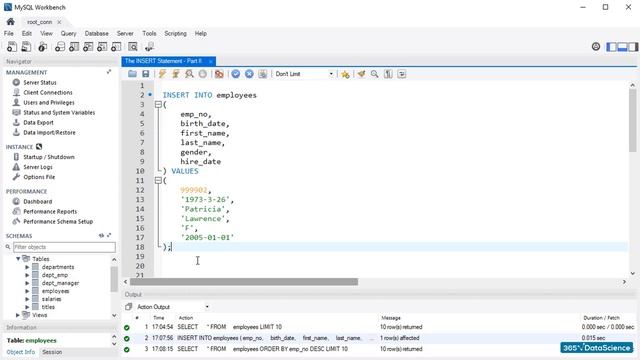Open the Database menu
This screenshot has height=360, width=640.
pos(97,33)
